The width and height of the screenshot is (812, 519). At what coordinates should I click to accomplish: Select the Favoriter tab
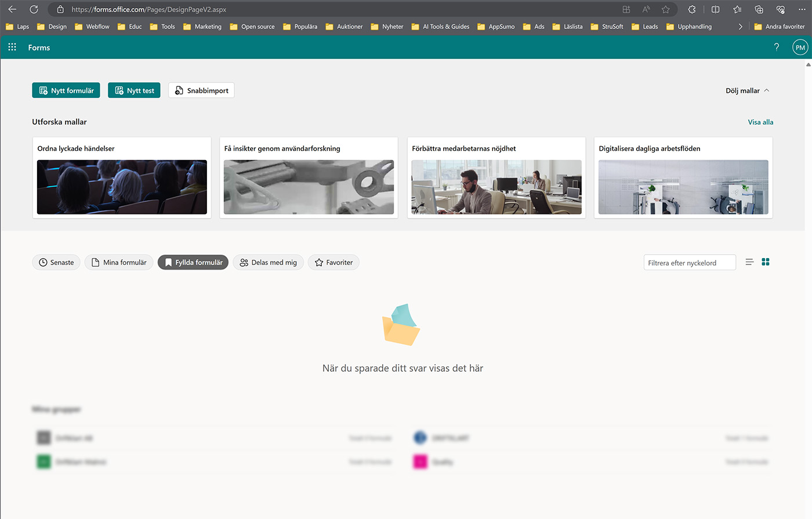(x=333, y=263)
